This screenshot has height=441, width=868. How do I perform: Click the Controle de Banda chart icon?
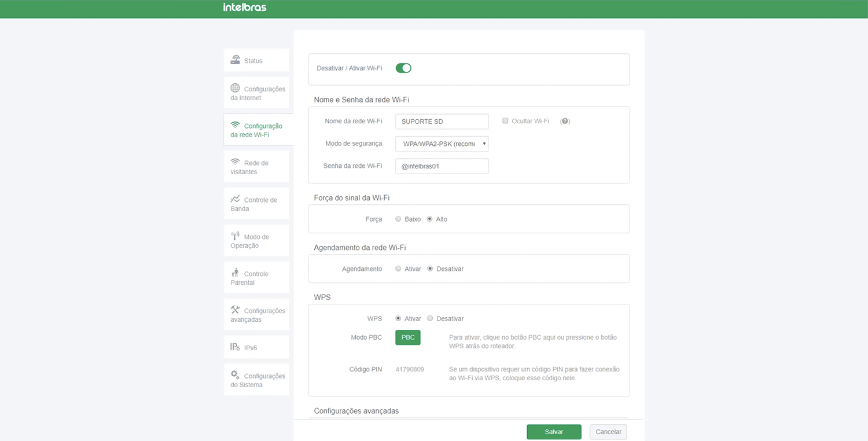[x=235, y=199]
